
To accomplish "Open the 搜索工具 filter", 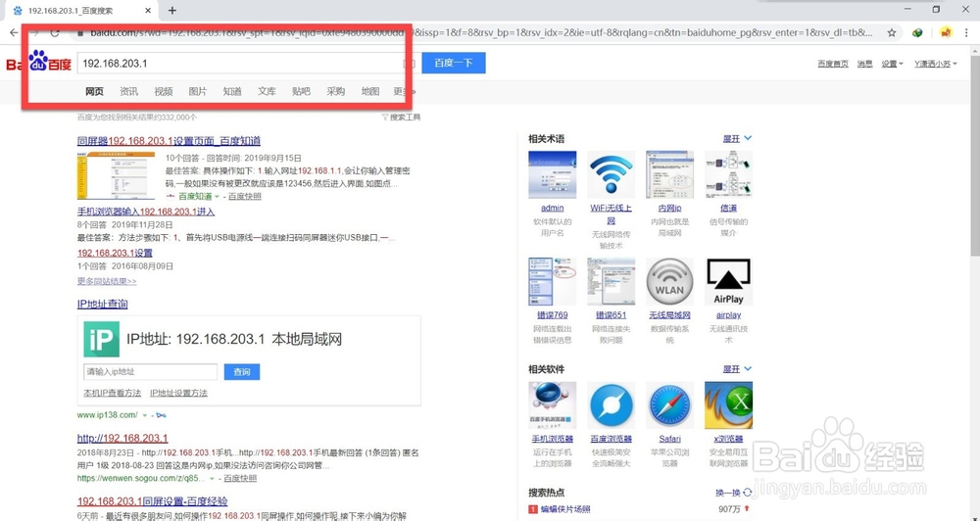I will tap(401, 117).
